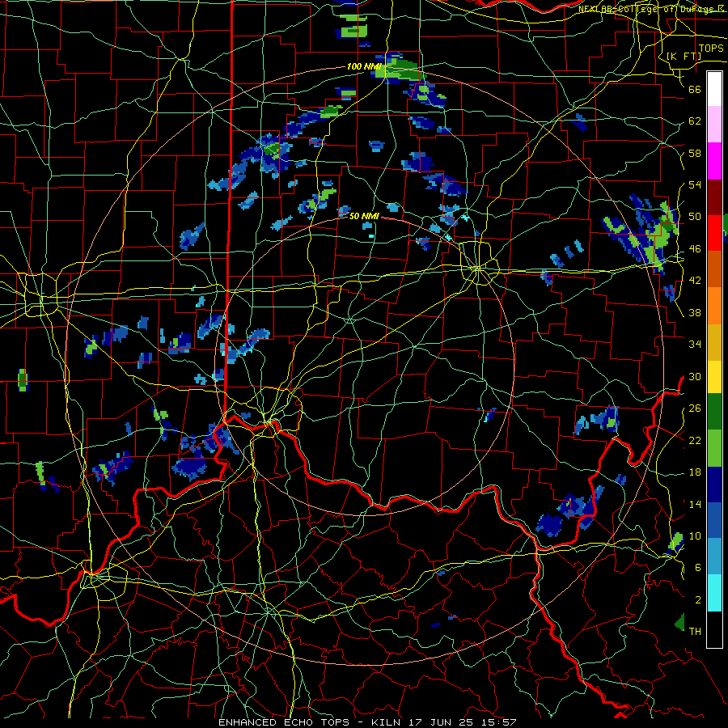The height and width of the screenshot is (728, 728).
Task: Click the '26' scale value
Action: click(695, 408)
